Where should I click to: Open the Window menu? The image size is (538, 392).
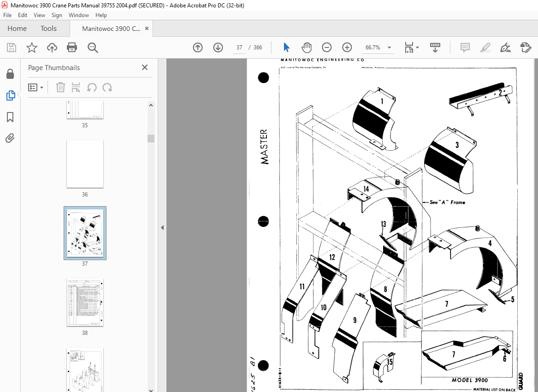tap(78, 15)
